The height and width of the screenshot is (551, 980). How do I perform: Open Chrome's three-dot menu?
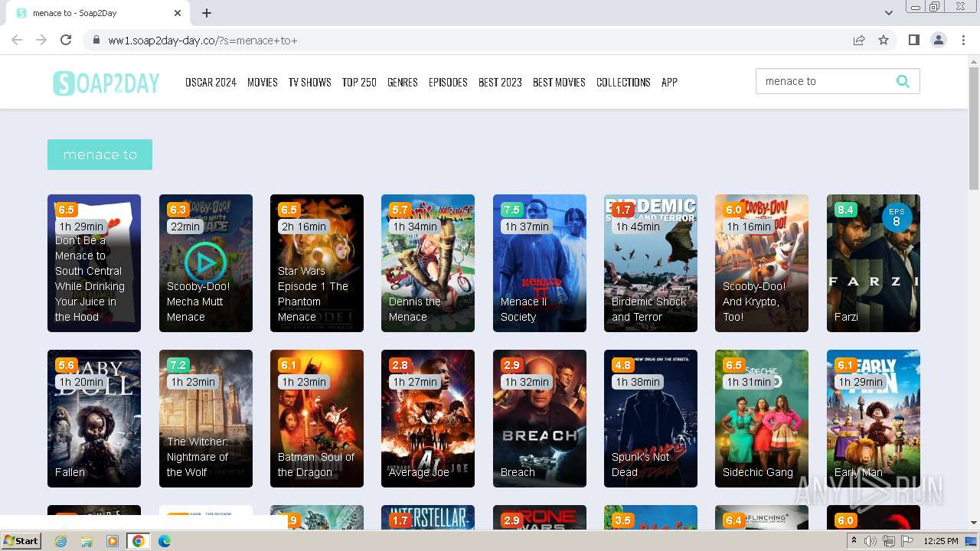(x=963, y=40)
